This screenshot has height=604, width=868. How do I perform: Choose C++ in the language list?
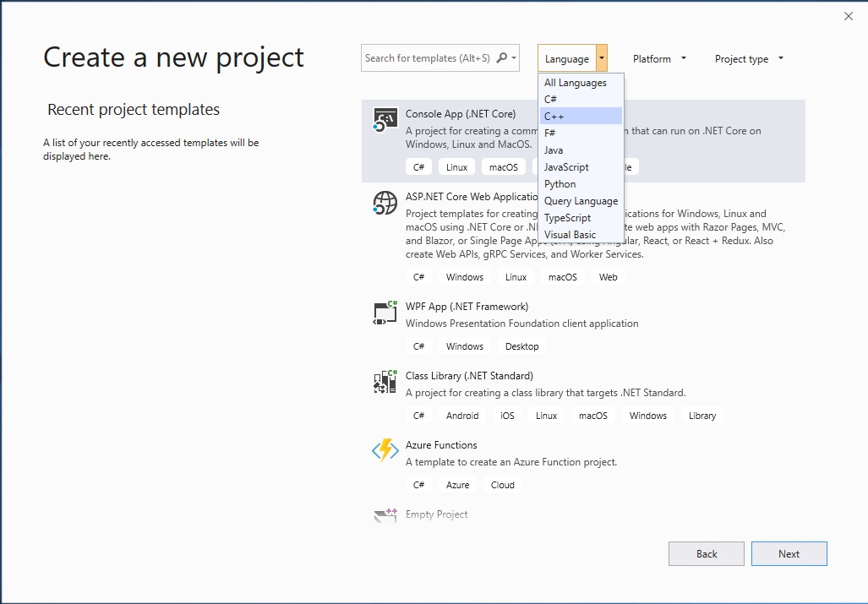(x=581, y=117)
